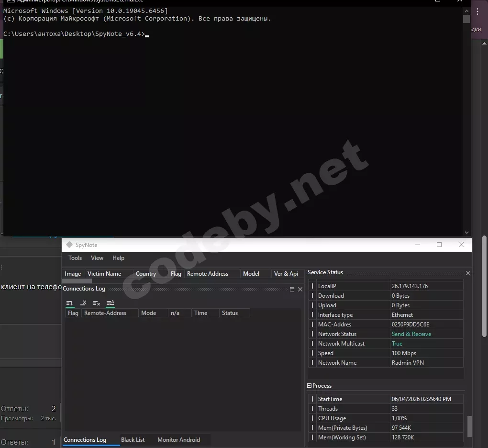Switch to the Monitor Android tab
The height and width of the screenshot is (448, 488).
click(178, 440)
